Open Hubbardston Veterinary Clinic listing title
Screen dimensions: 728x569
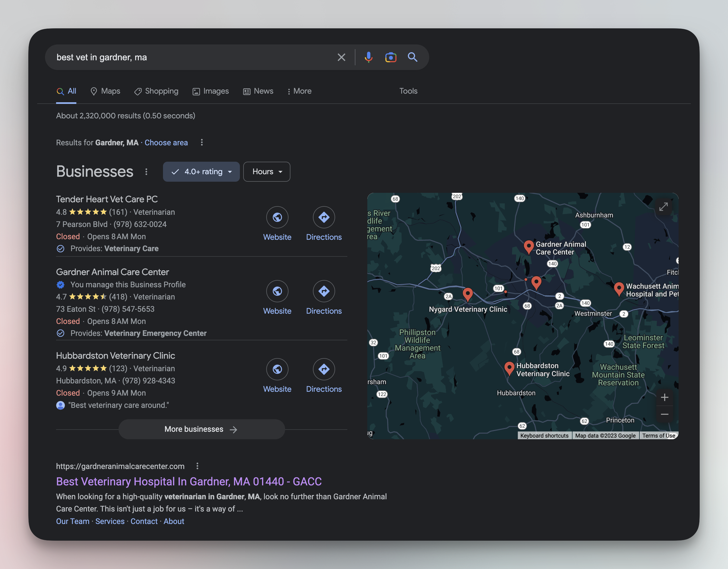pyautogui.click(x=115, y=356)
